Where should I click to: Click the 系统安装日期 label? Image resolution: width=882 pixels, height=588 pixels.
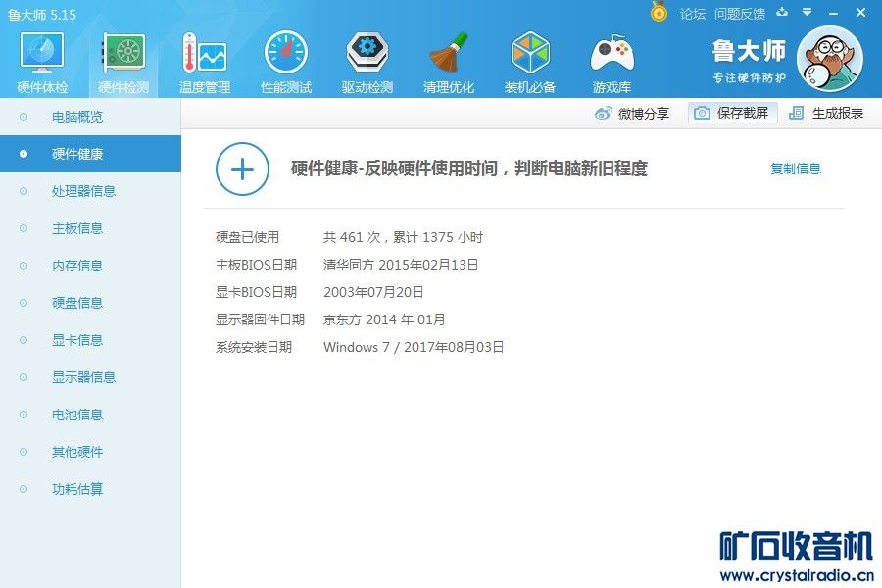[x=254, y=347]
